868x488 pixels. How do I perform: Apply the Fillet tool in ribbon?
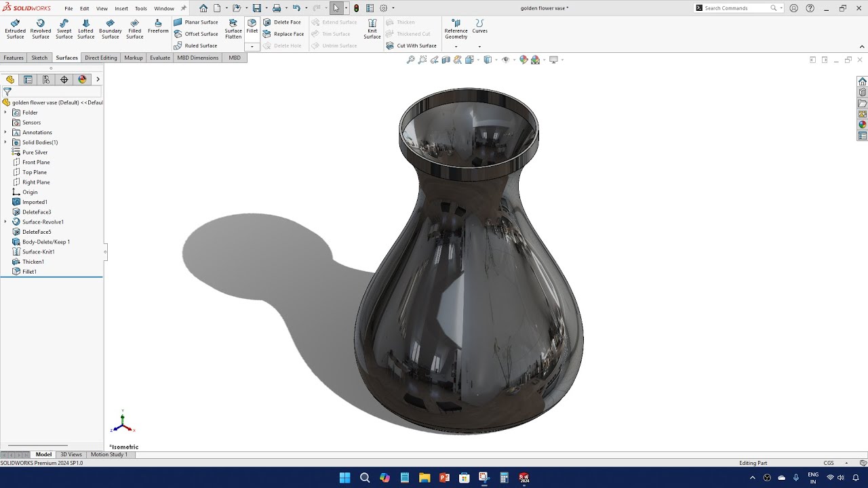click(x=252, y=26)
